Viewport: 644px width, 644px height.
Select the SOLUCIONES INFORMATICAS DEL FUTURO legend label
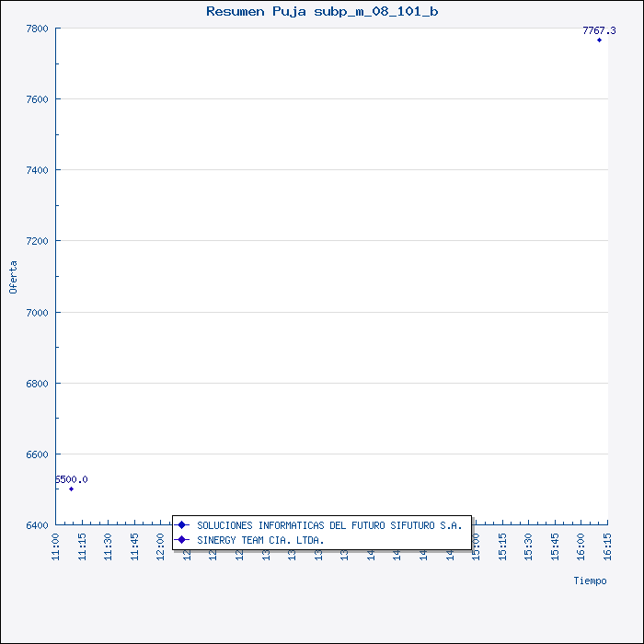pyautogui.click(x=329, y=525)
